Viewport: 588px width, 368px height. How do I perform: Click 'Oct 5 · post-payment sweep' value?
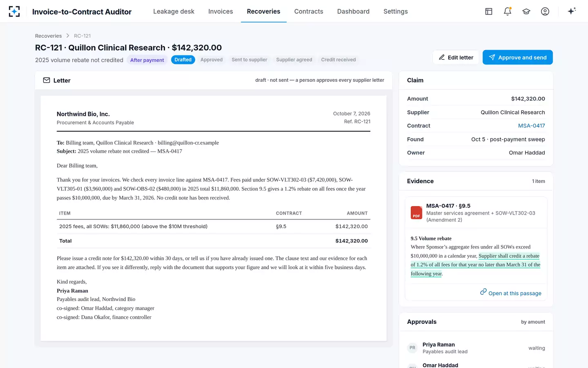click(508, 139)
